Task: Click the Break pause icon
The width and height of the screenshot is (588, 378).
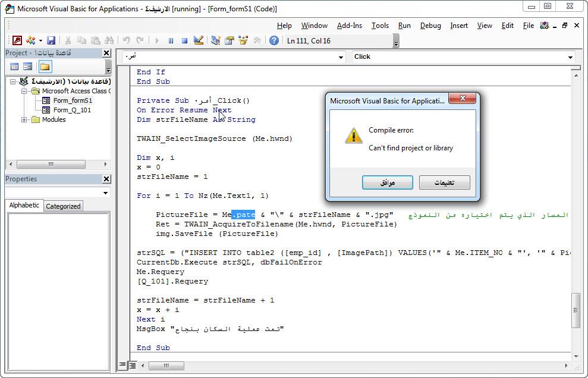Action: [171, 40]
